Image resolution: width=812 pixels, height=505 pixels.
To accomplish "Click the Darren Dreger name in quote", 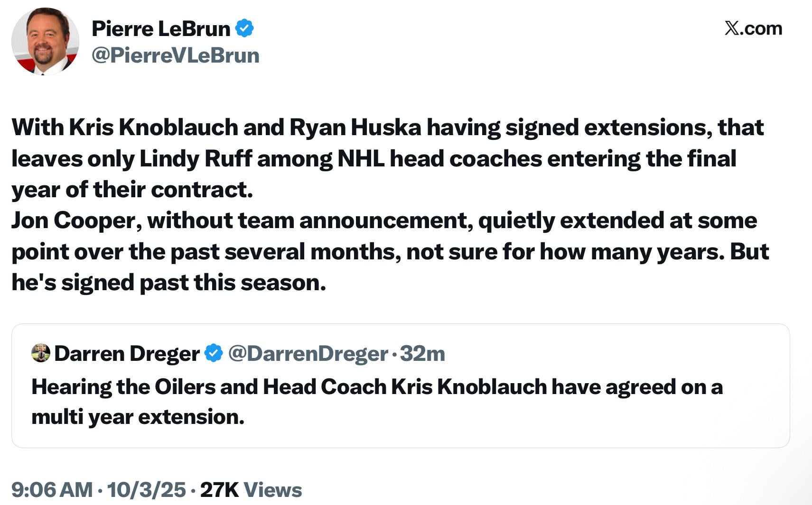I will click(x=127, y=354).
